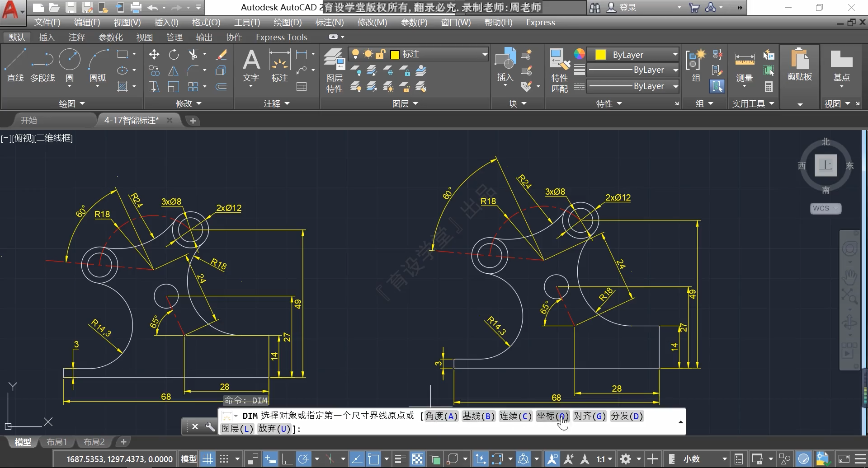Toggle snap mode dots in the status bar
Image resolution: width=868 pixels, height=468 pixels.
point(224,459)
